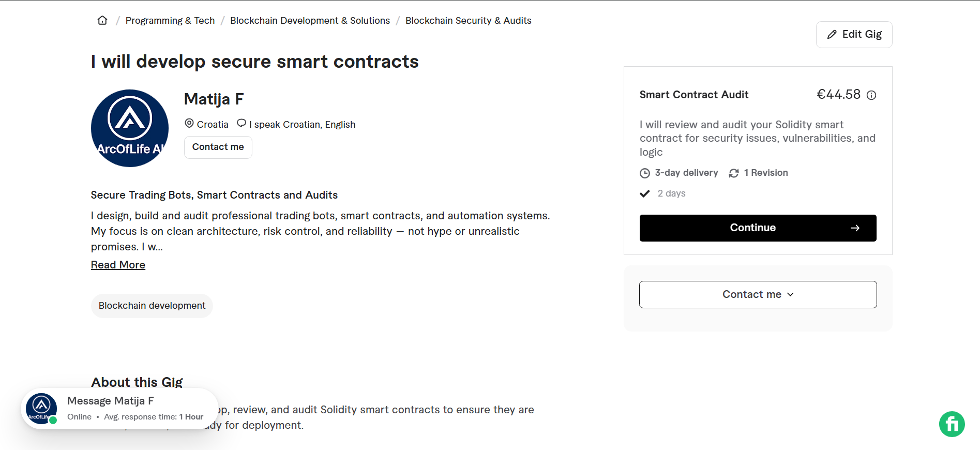Open Blockchain Security & Audits breadcrumb
The width and height of the screenshot is (980, 450).
coord(468,20)
